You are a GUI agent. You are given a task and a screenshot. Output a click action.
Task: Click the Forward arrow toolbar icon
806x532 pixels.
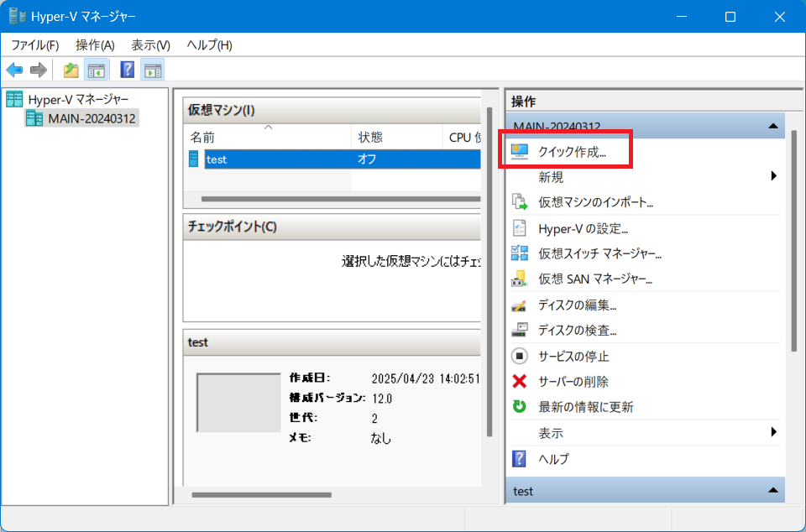(x=39, y=70)
